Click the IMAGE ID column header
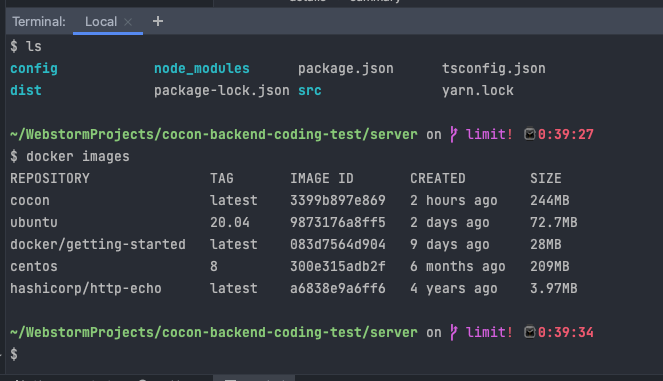This screenshot has height=381, width=663. [x=322, y=178]
